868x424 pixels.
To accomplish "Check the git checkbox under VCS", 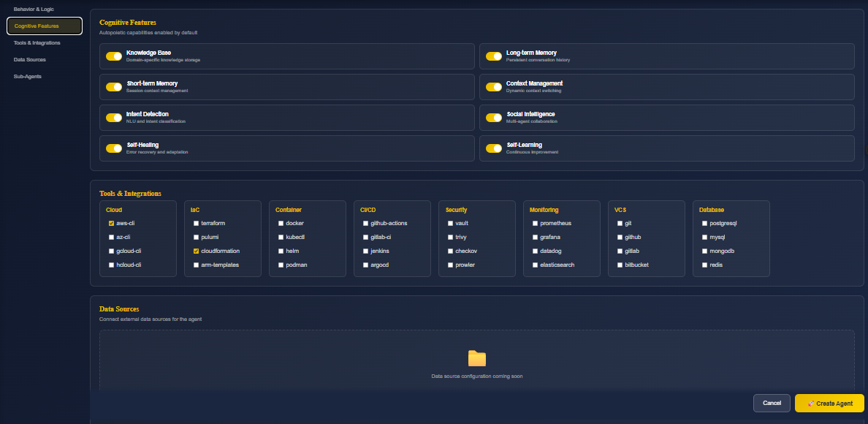I will [620, 224].
